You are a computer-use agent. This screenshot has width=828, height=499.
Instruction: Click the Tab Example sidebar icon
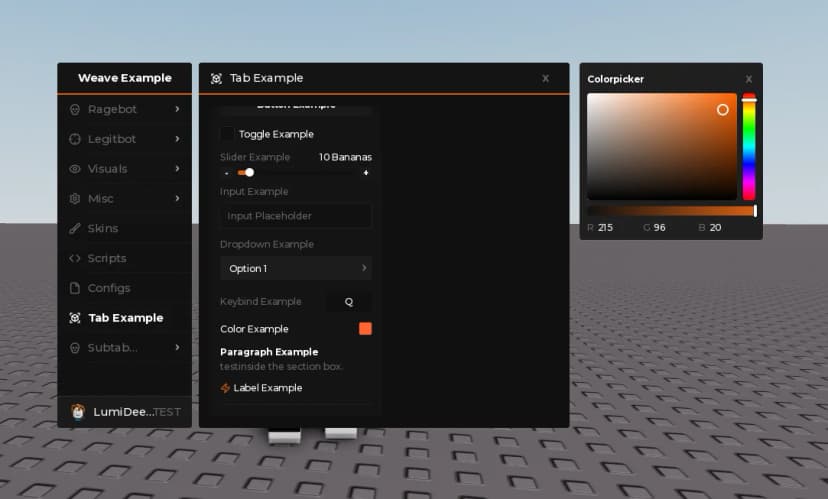pyautogui.click(x=74, y=318)
